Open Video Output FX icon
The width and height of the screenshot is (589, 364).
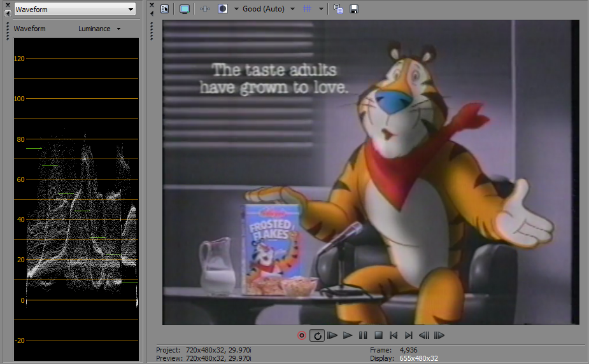point(205,9)
